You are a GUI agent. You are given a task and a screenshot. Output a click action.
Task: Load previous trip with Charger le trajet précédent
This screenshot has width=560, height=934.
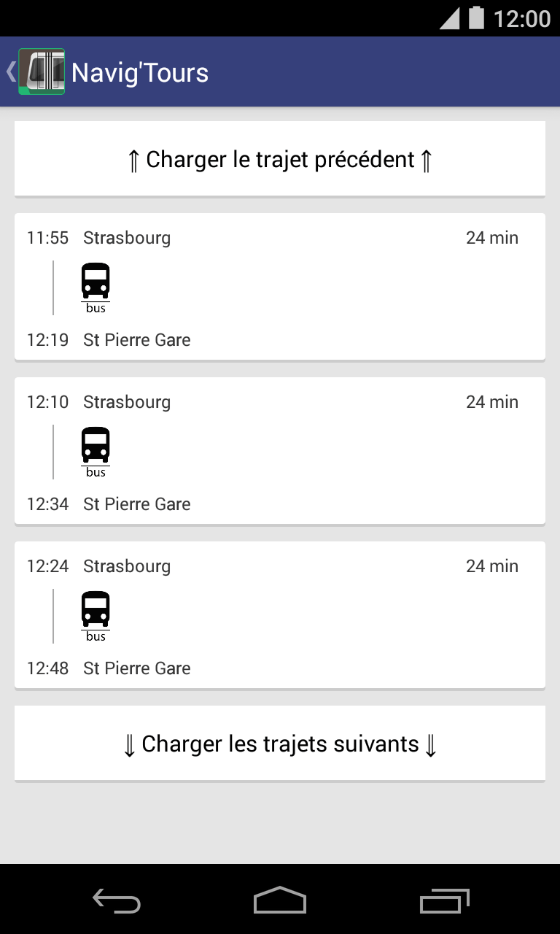(x=280, y=159)
